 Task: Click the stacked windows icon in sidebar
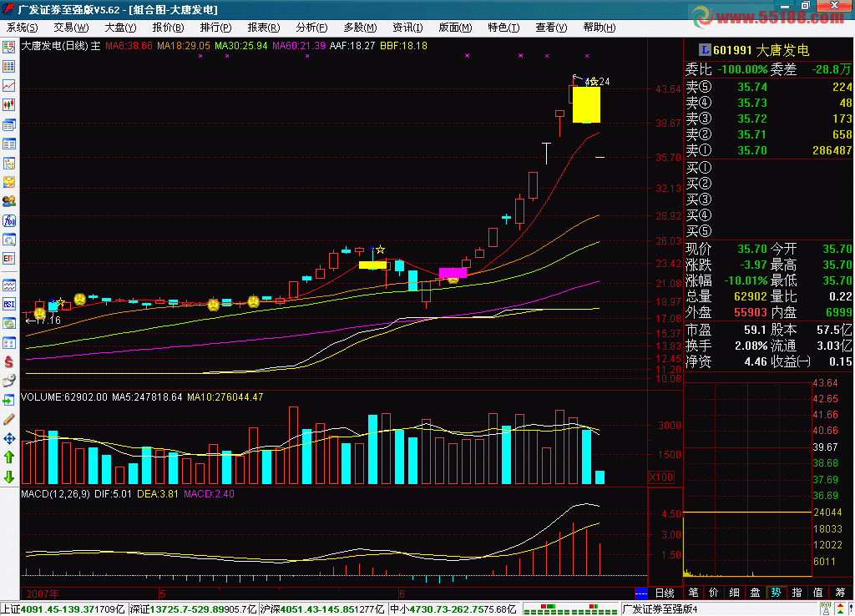tap(8, 125)
